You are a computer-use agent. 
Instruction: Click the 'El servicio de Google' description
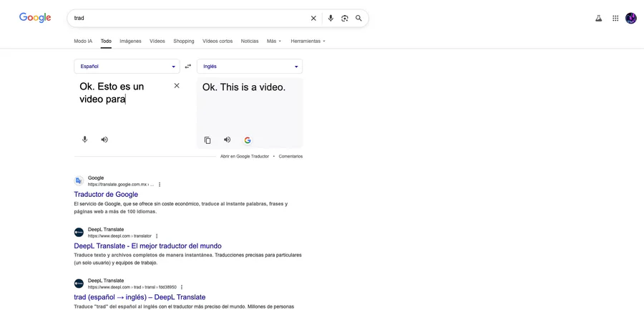pos(181,208)
